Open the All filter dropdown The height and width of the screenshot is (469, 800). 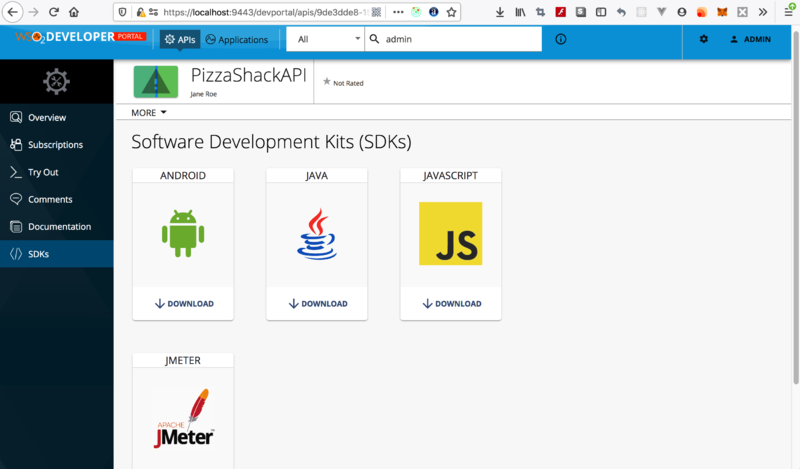pos(324,39)
